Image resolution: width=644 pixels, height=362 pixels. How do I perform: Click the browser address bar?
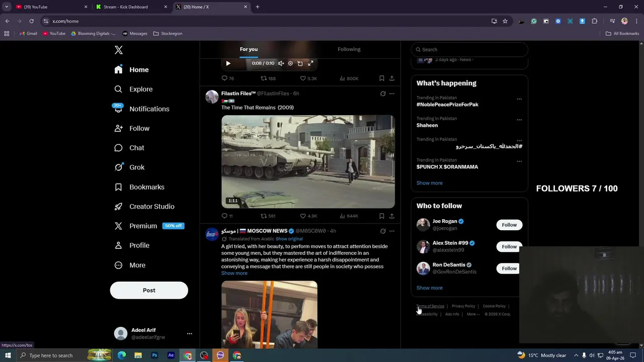[267, 21]
